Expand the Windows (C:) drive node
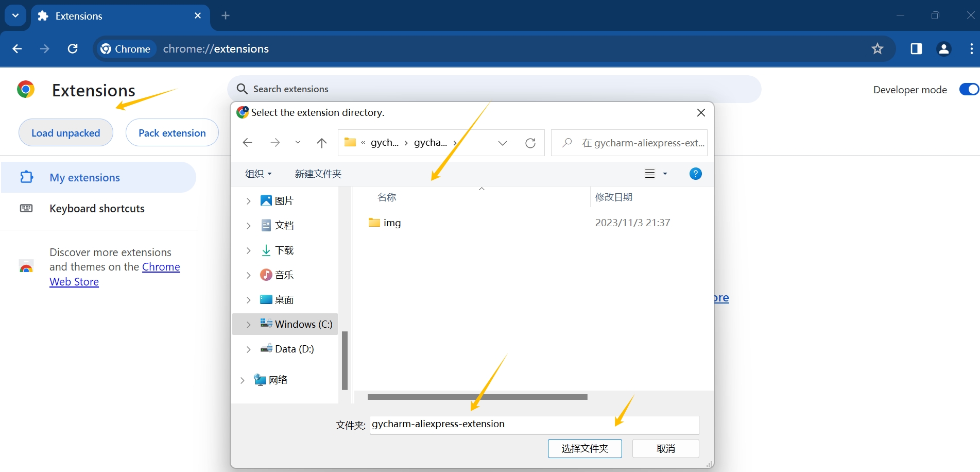Viewport: 980px width, 472px height. [x=248, y=325]
